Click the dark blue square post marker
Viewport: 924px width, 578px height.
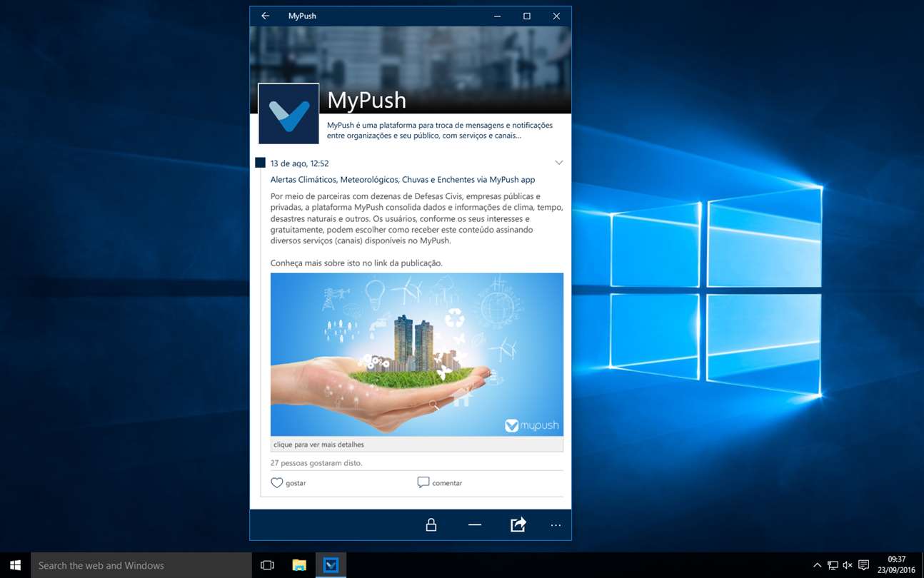pos(261,163)
